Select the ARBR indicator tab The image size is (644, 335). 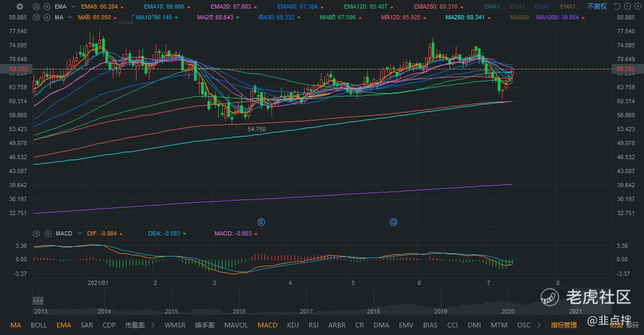point(337,325)
